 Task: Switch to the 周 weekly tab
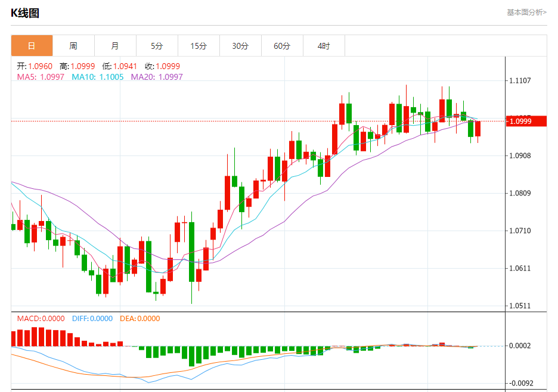pos(73,45)
